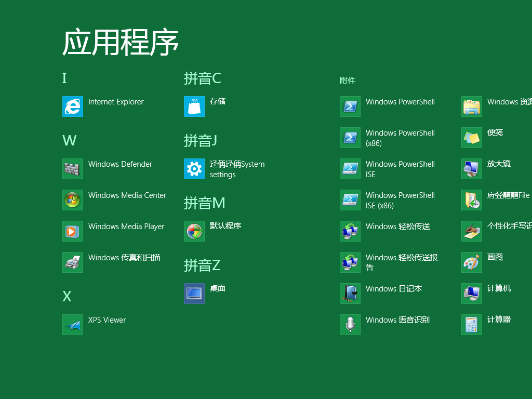This screenshot has width=532, height=399.
Task: Open the 桌面 desktop icon
Action: point(194,294)
